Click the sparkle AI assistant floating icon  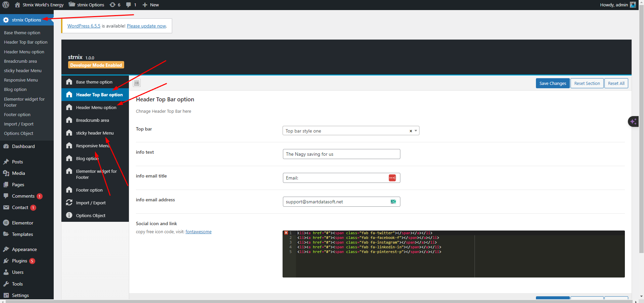pyautogui.click(x=633, y=121)
